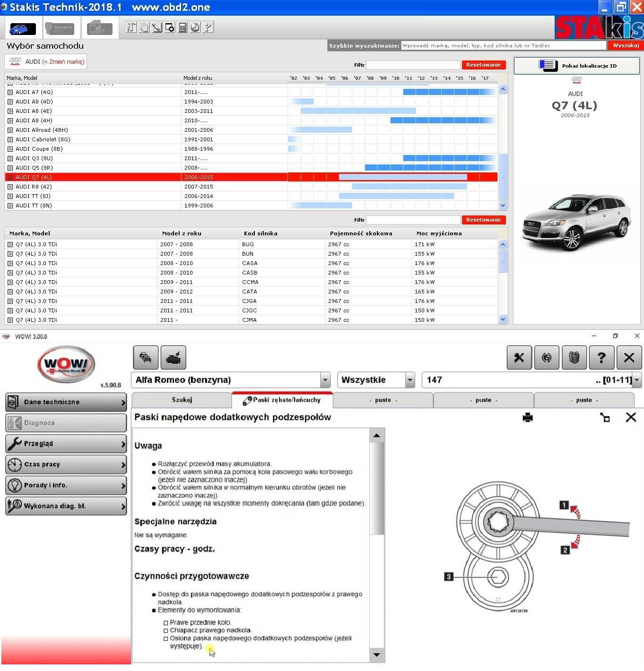Toggle the row marker for engine code CJMA
Screen dimensions: 644x671
(x=10, y=320)
